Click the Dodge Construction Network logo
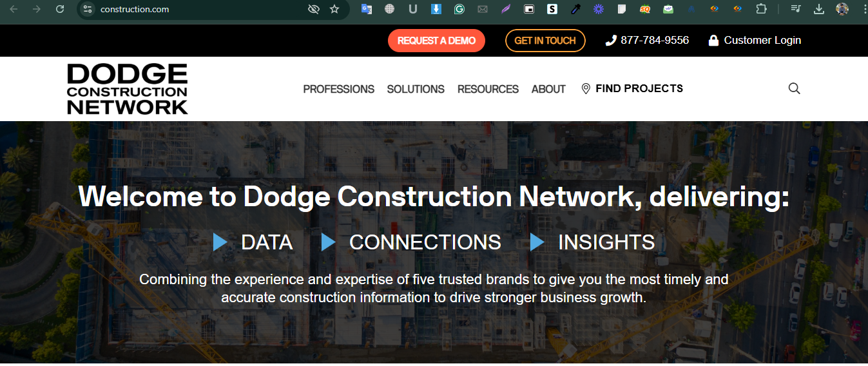 [x=127, y=89]
